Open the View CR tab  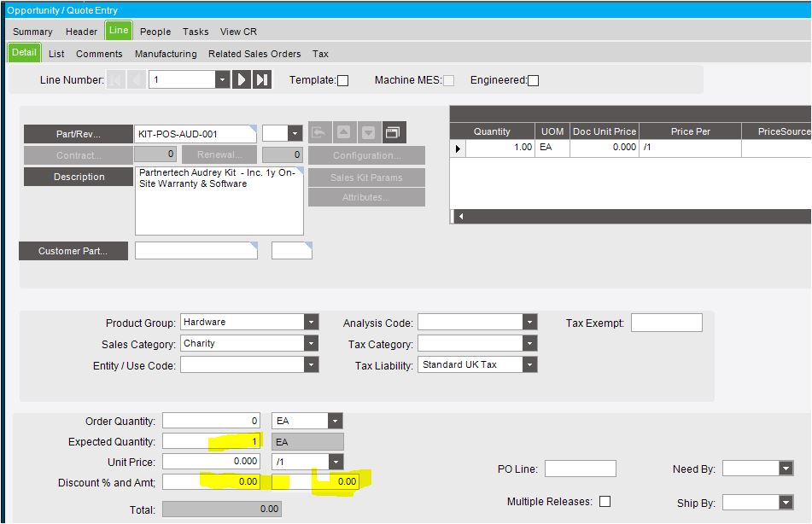click(238, 32)
